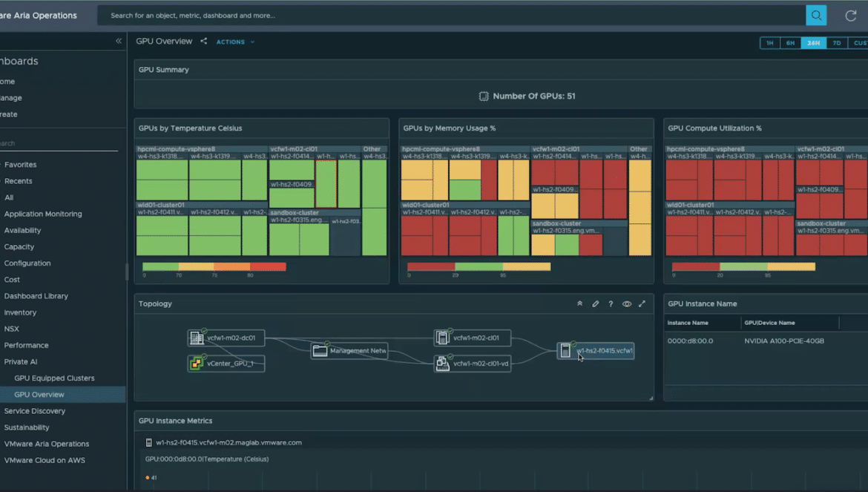Set time range to 1H
868x492 pixels.
click(770, 42)
